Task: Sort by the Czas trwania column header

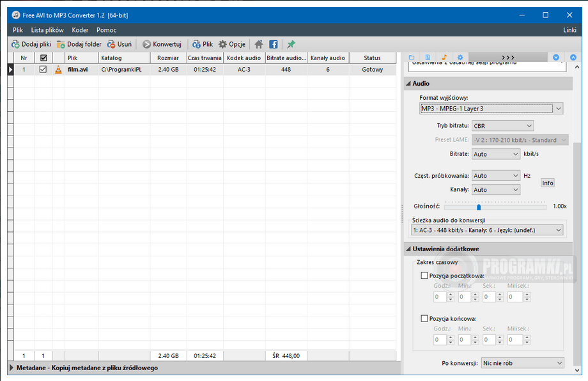Action: point(205,58)
